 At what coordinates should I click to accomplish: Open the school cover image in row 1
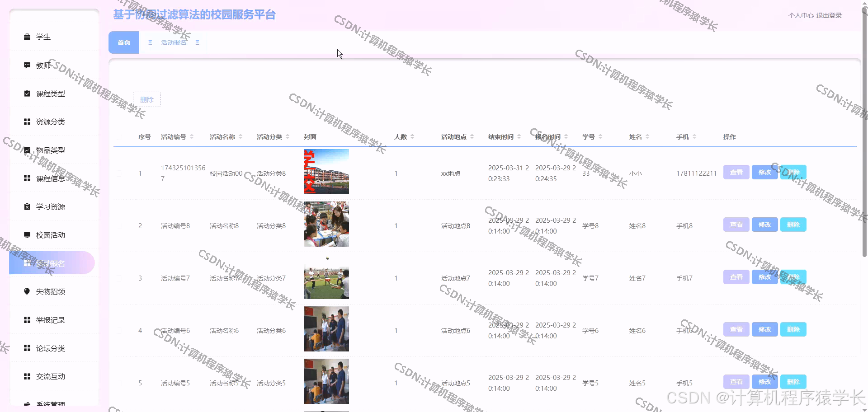point(326,172)
